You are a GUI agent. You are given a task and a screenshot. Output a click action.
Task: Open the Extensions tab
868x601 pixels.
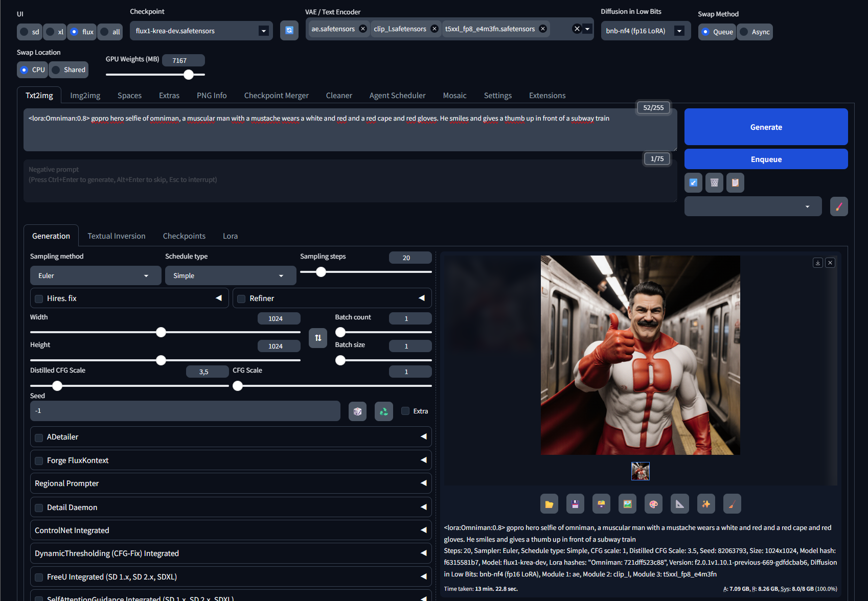pos(547,96)
